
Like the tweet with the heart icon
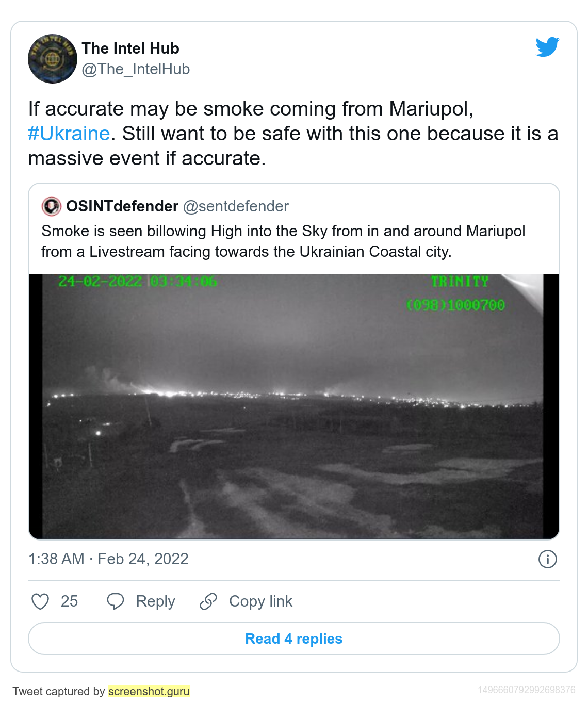coord(40,601)
